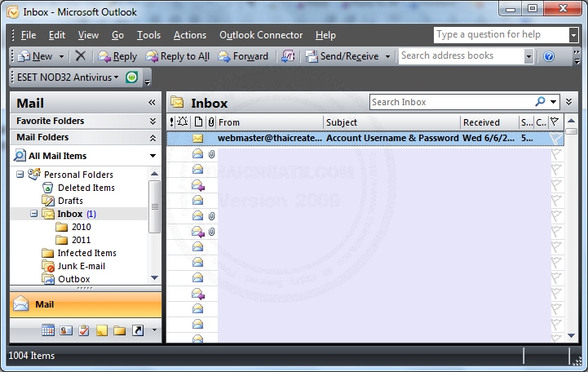This screenshot has width=588, height=372.
Task: Open ESET NOD32 Antivirus dropdown
Action: click(68, 77)
